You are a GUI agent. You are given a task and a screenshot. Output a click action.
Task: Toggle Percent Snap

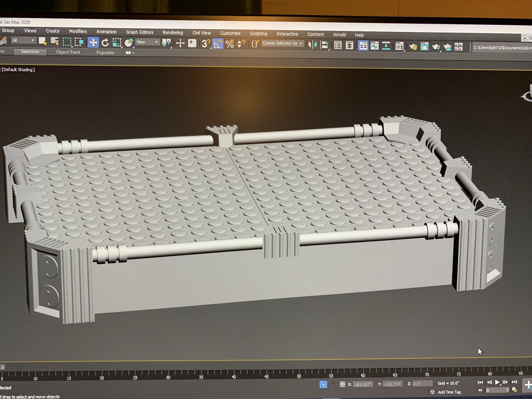230,44
